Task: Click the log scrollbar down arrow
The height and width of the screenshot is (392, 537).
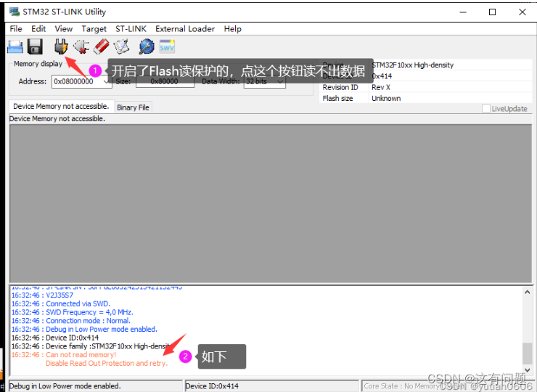Action: 527,369
